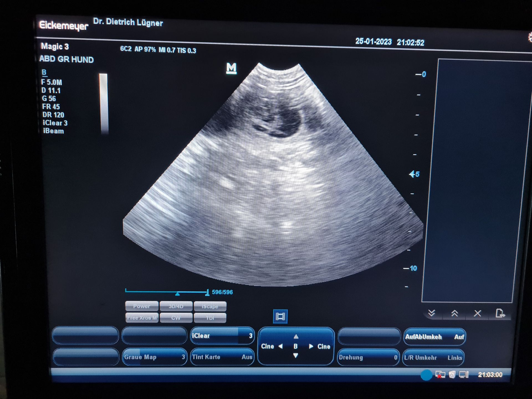The height and width of the screenshot is (399, 532).
Task: Click the cine frame progress slider
Action: [x=166, y=292]
